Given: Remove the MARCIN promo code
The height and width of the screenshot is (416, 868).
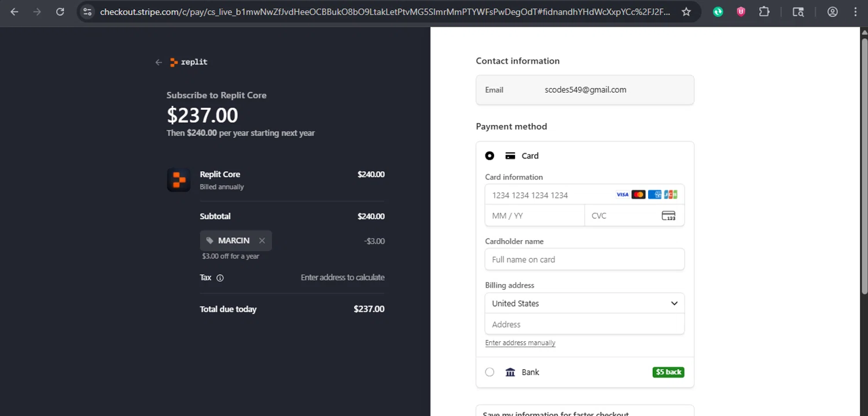Looking at the screenshot, I should (x=262, y=241).
